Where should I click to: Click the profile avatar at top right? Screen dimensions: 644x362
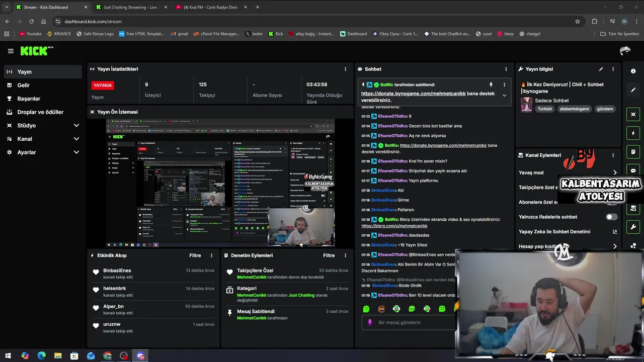(x=625, y=51)
